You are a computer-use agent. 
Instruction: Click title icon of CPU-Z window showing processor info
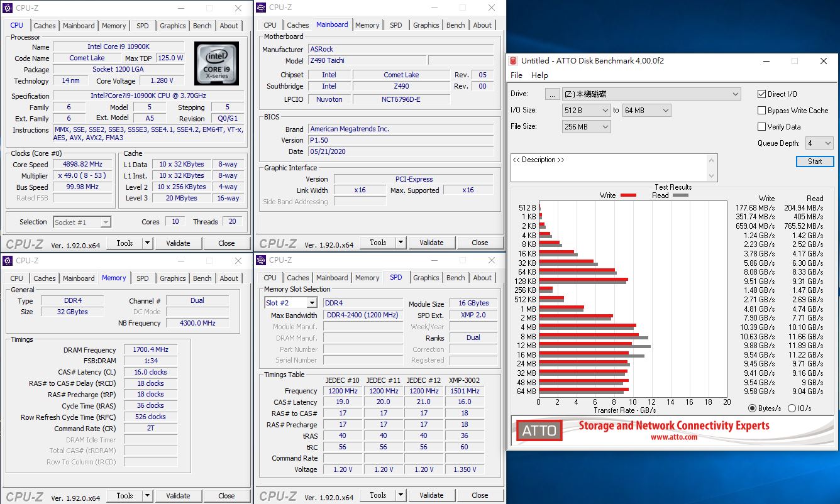pyautogui.click(x=8, y=8)
